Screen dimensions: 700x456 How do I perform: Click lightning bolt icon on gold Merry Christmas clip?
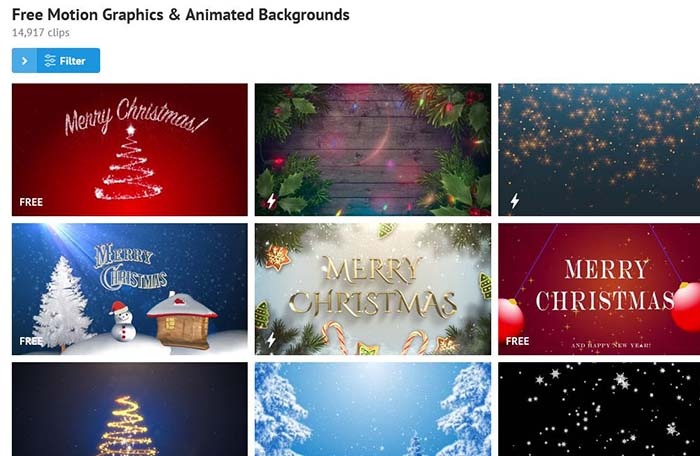click(x=271, y=340)
